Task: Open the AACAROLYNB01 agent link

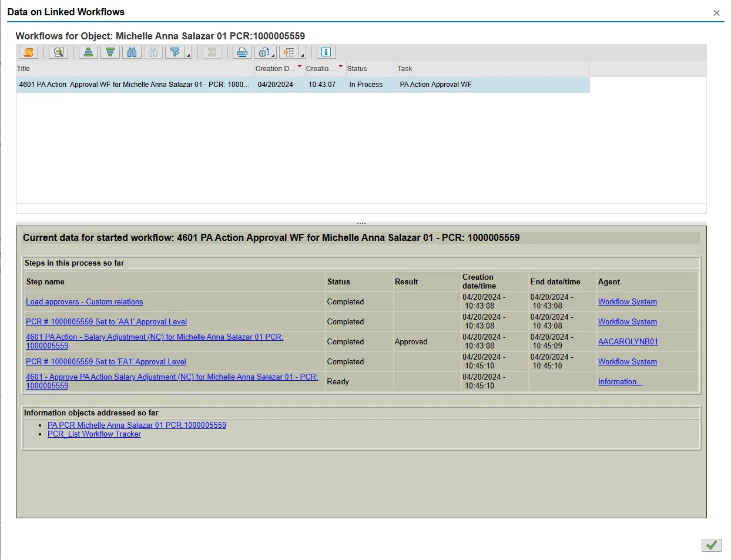Action: coord(628,342)
